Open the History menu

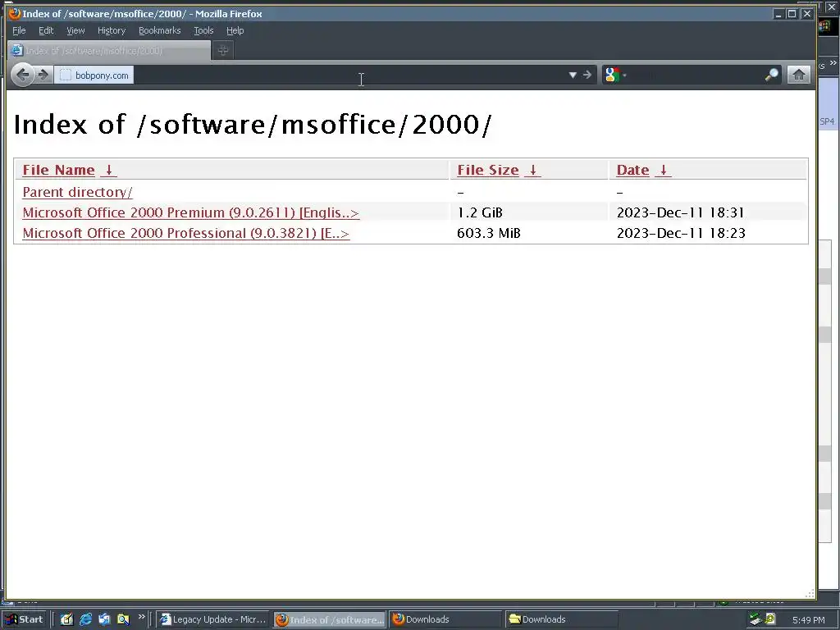(x=112, y=30)
